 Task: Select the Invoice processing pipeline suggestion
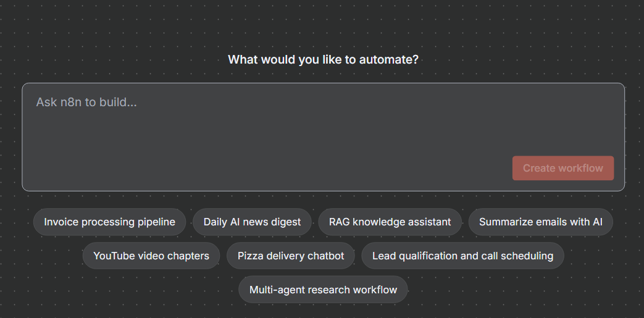pyautogui.click(x=109, y=222)
